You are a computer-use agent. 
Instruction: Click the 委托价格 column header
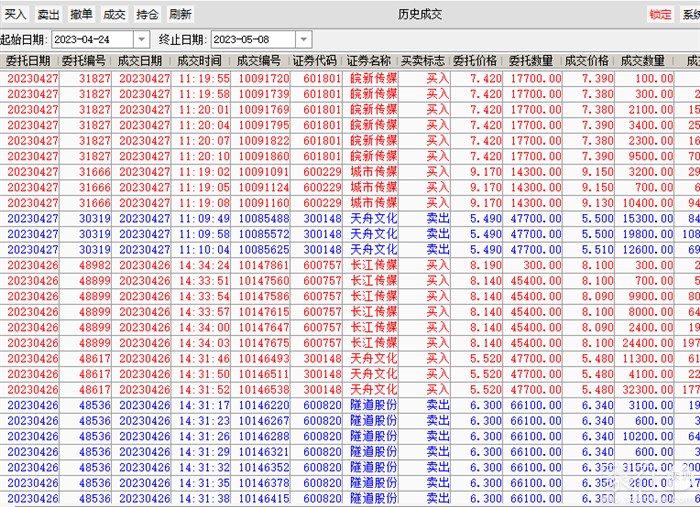476,61
